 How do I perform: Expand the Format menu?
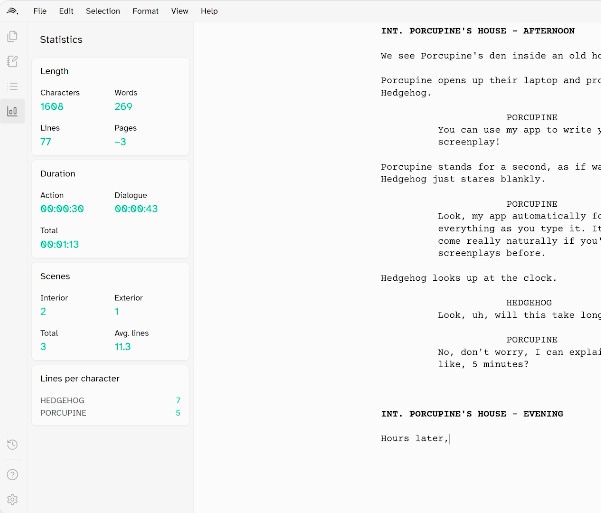[145, 11]
